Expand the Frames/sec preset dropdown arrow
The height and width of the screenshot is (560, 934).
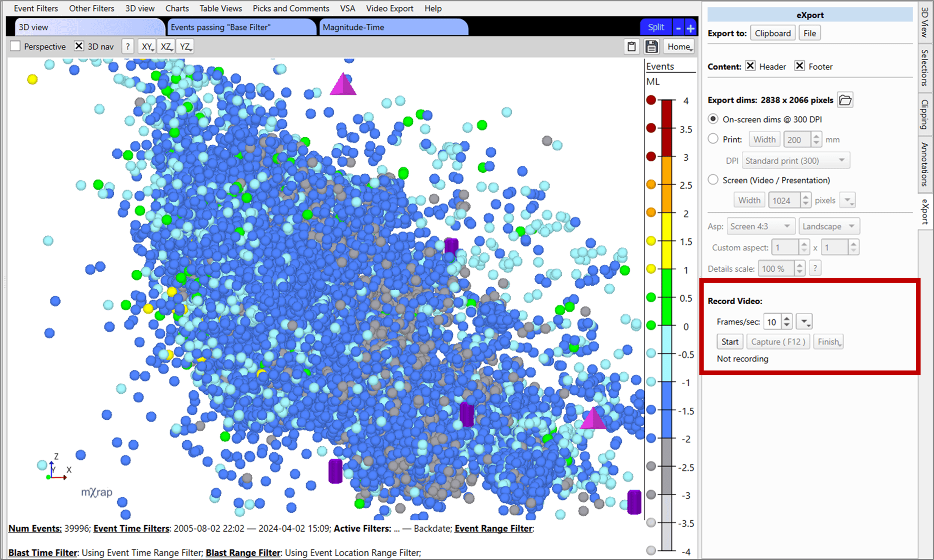click(804, 322)
